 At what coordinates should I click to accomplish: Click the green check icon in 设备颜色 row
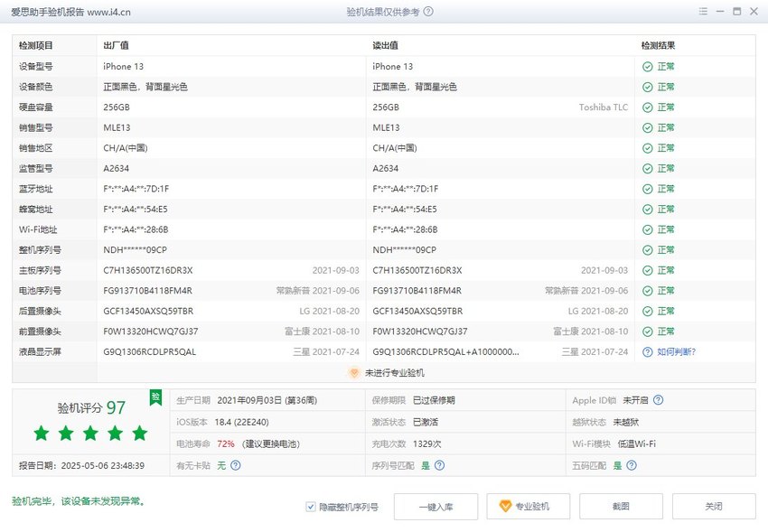(x=648, y=87)
